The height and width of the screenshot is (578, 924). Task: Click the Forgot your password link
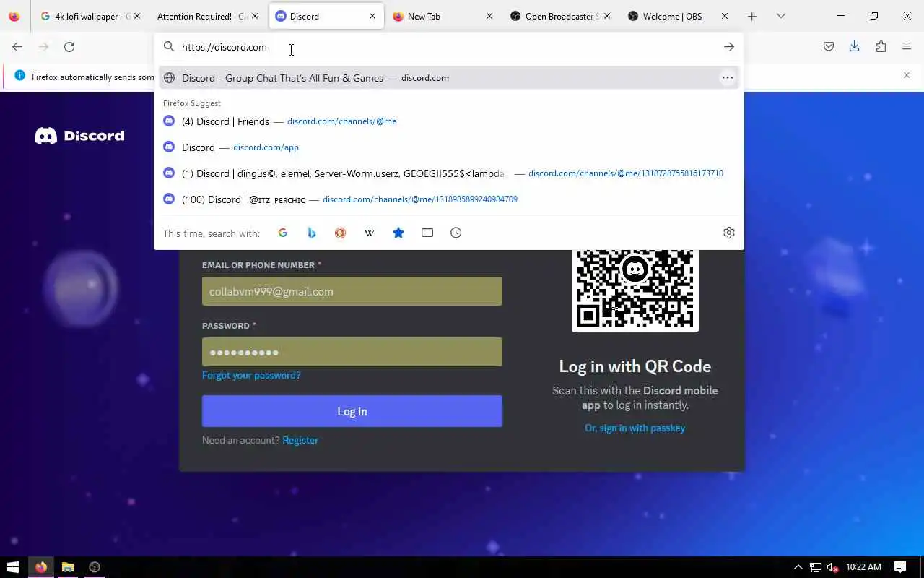(251, 375)
